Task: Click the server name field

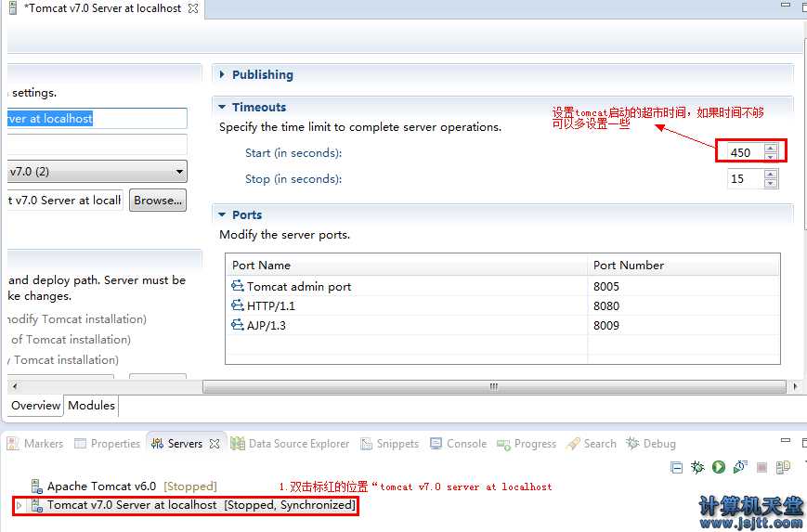Action: click(98, 118)
